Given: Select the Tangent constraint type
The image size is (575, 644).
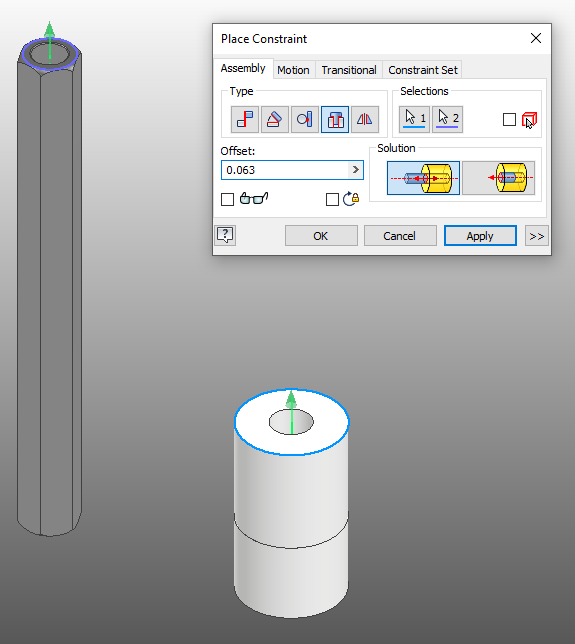Looking at the screenshot, I should coord(305,120).
